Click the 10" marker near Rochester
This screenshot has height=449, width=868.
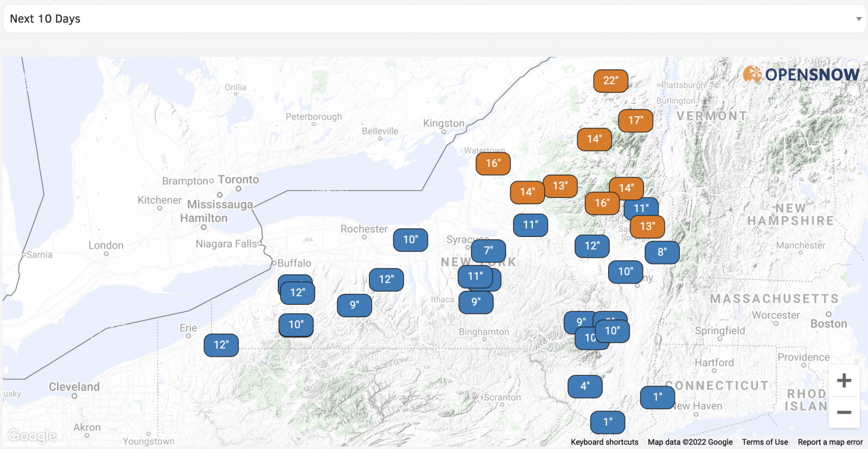tap(411, 240)
